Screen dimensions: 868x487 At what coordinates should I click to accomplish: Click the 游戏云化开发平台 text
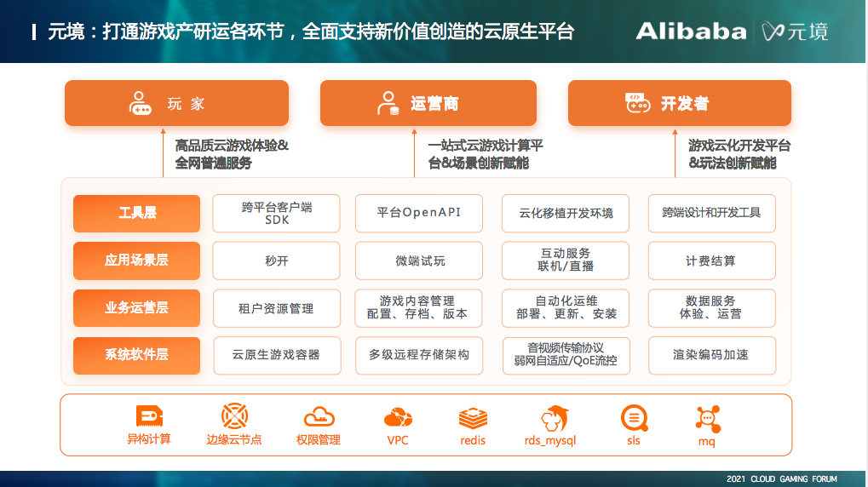tap(739, 146)
